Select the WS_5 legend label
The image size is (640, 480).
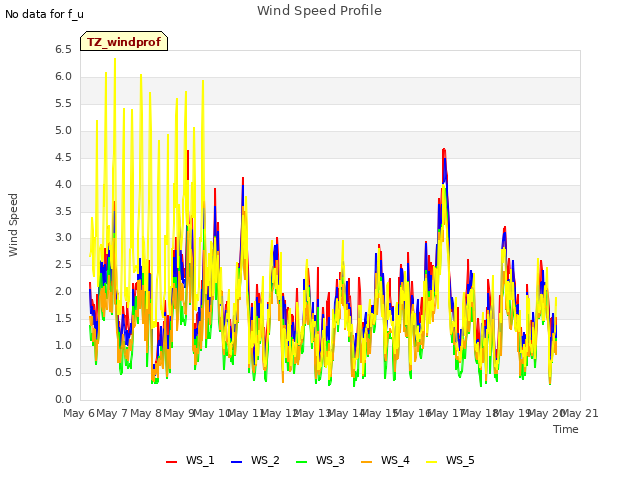coord(460,460)
